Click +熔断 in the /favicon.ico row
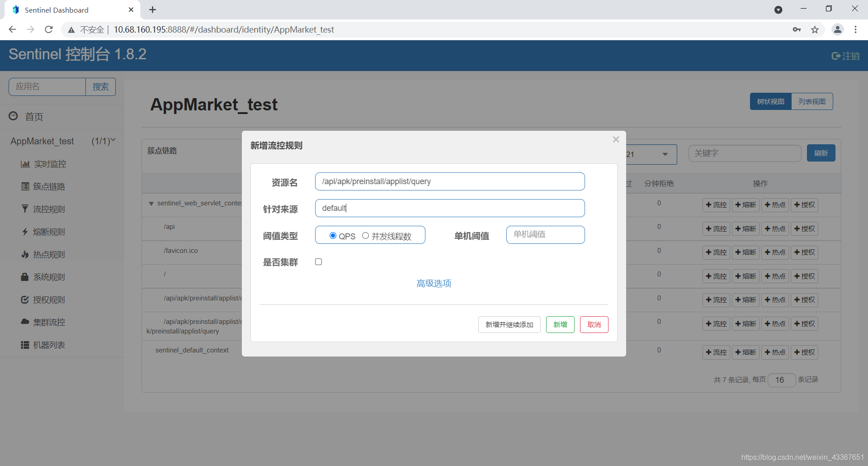 click(745, 252)
